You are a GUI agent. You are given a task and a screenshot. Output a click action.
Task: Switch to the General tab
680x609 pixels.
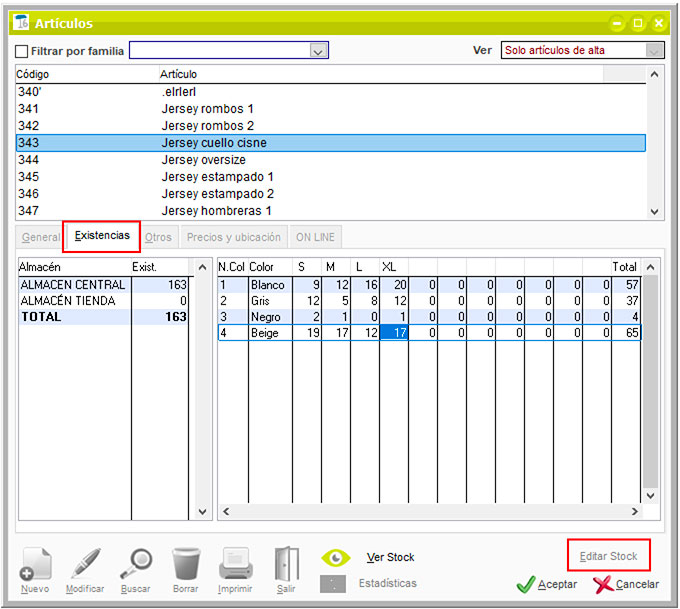coord(41,237)
